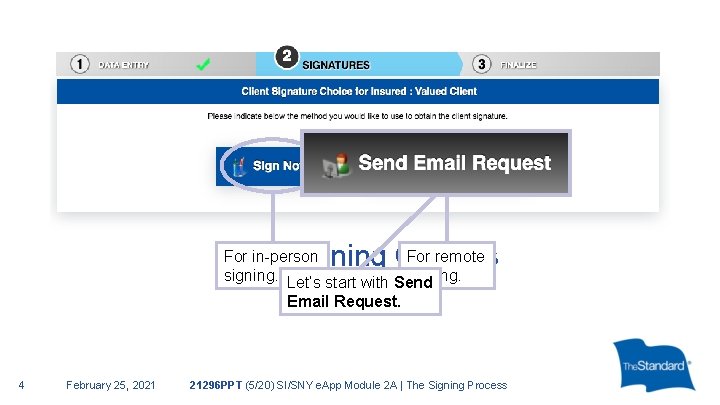Click the step 3 circle icon
The width and height of the screenshot is (720, 405).
tap(482, 64)
